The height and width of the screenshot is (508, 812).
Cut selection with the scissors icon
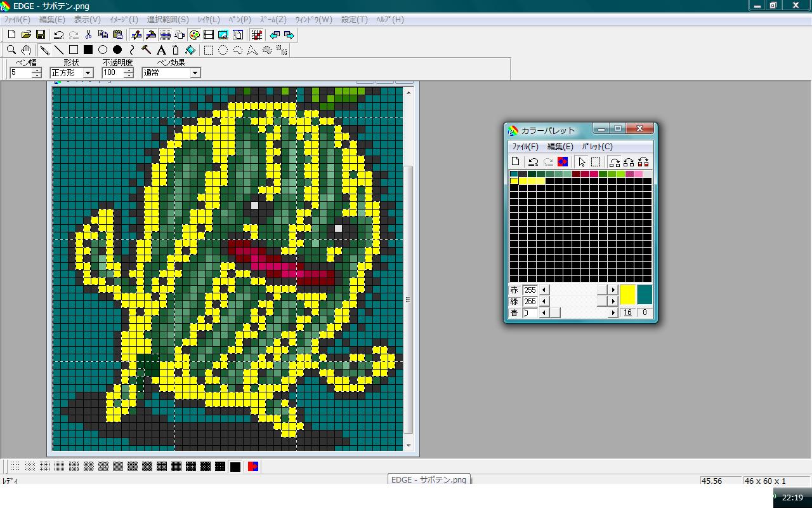88,35
